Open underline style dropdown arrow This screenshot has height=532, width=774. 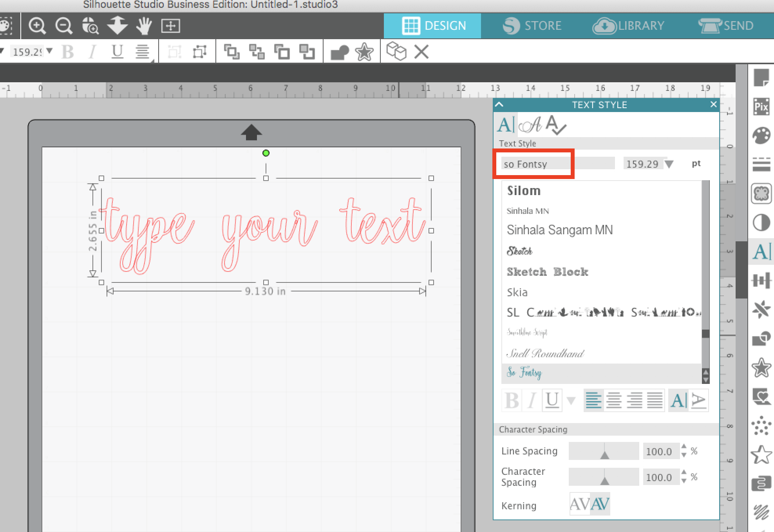pos(571,400)
